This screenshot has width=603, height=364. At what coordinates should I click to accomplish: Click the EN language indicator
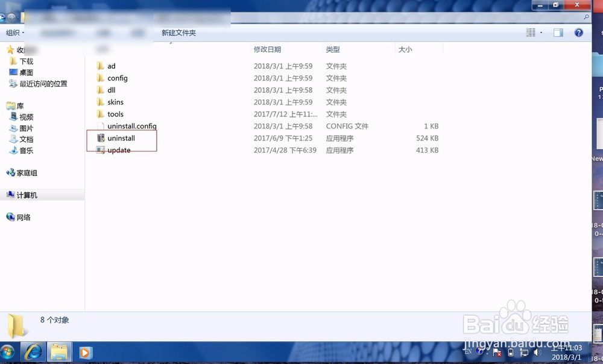(x=468, y=351)
